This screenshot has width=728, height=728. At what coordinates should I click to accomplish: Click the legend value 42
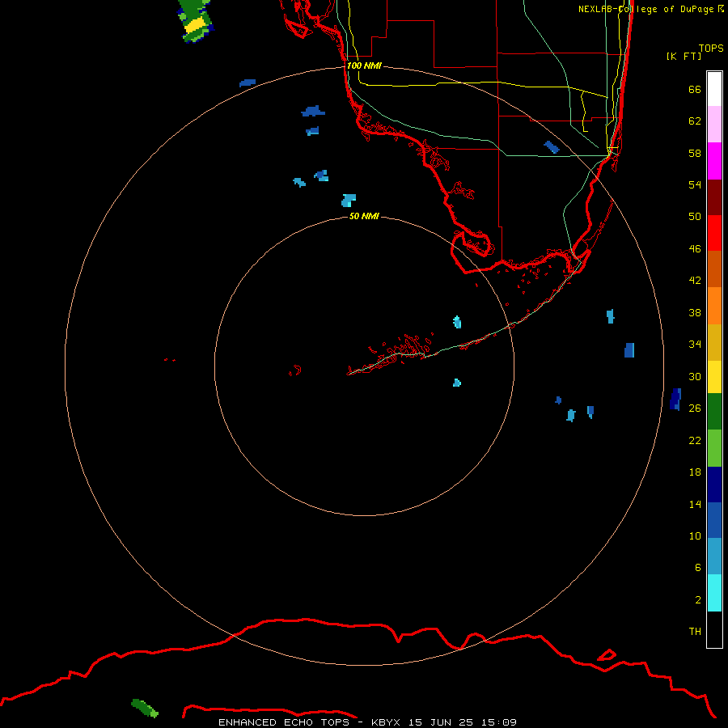[695, 281]
